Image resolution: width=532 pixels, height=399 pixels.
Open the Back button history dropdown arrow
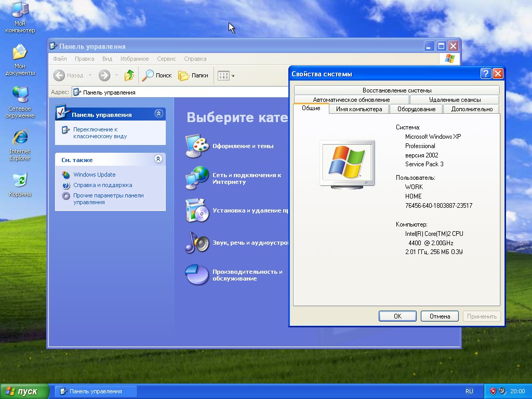[90, 75]
